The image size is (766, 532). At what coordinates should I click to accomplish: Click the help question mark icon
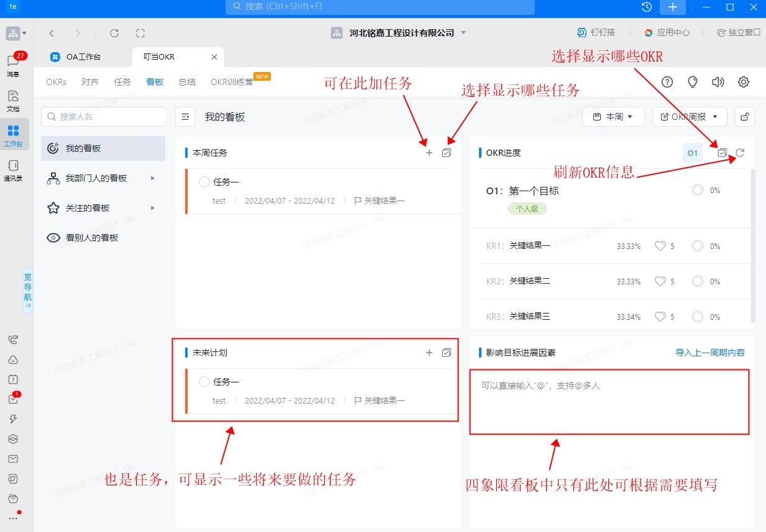coord(667,82)
